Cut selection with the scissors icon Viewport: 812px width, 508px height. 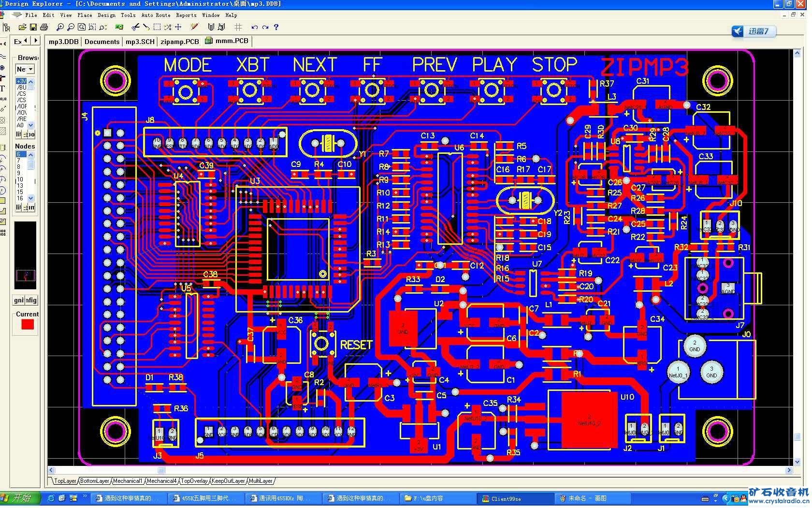pyautogui.click(x=136, y=28)
